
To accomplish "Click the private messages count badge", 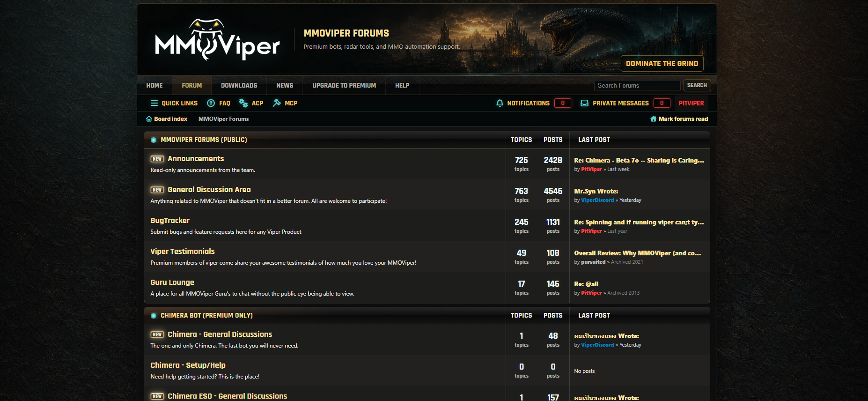I will 662,103.
